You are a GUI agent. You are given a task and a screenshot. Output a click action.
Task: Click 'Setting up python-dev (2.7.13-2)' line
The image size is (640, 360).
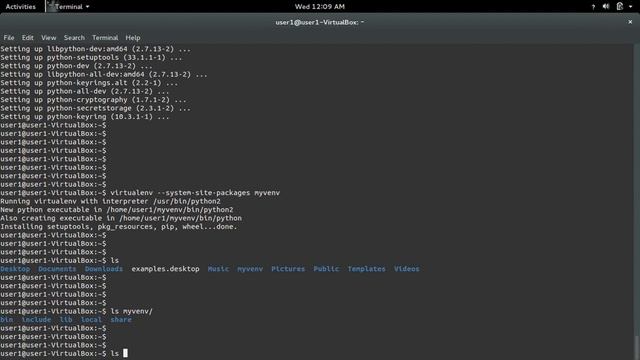(x=76, y=66)
